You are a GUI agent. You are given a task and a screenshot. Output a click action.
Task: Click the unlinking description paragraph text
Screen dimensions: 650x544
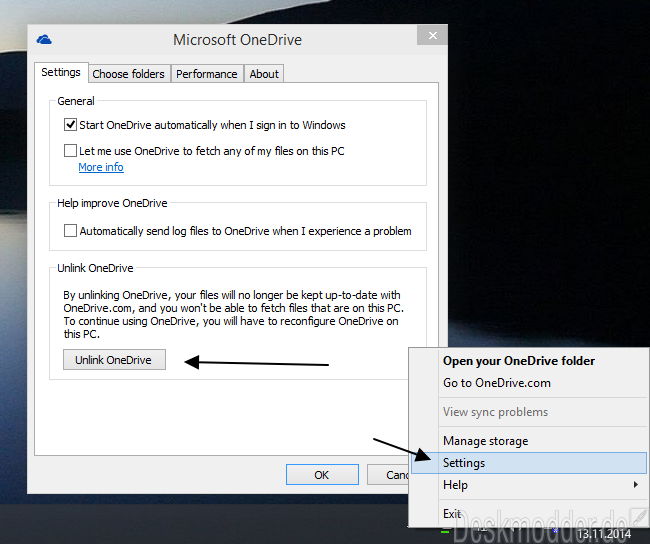pyautogui.click(x=233, y=314)
